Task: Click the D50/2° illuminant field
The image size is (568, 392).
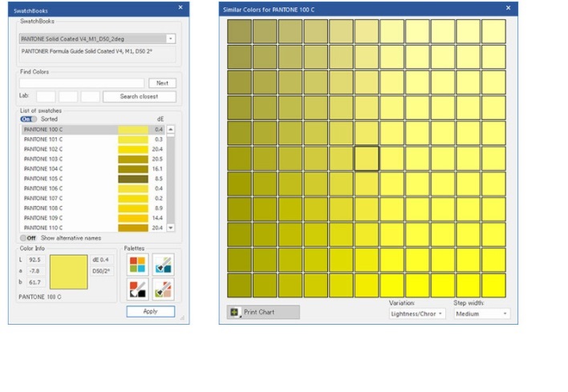Action: click(101, 271)
